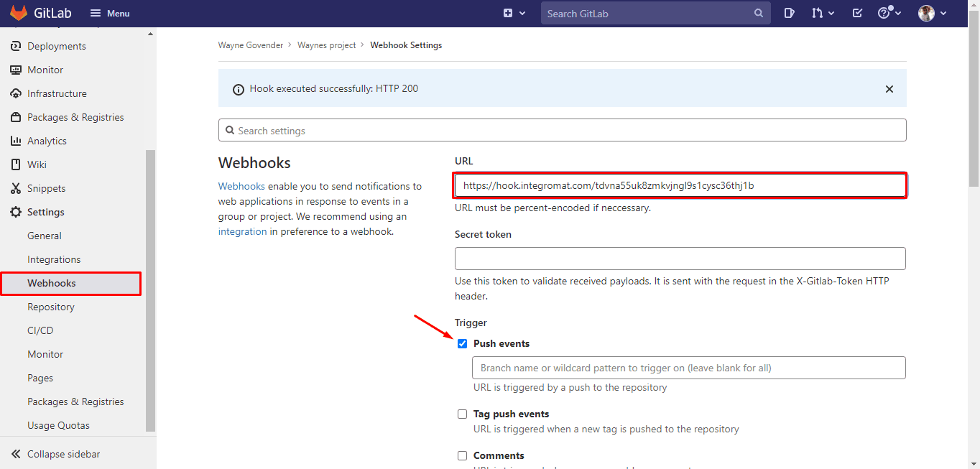The image size is (980, 469).
Task: Click the Settings gear icon in sidebar
Action: [x=15, y=212]
